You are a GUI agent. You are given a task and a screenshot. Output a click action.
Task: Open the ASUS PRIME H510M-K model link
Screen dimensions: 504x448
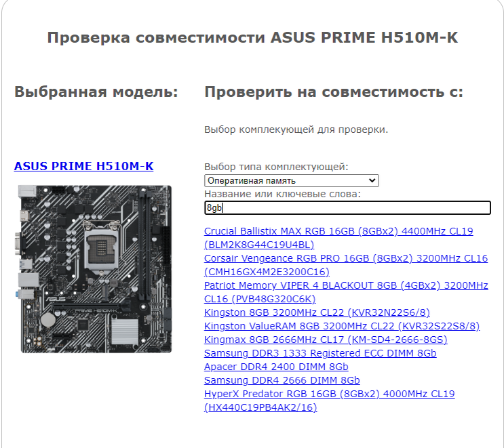pyautogui.click(x=83, y=166)
